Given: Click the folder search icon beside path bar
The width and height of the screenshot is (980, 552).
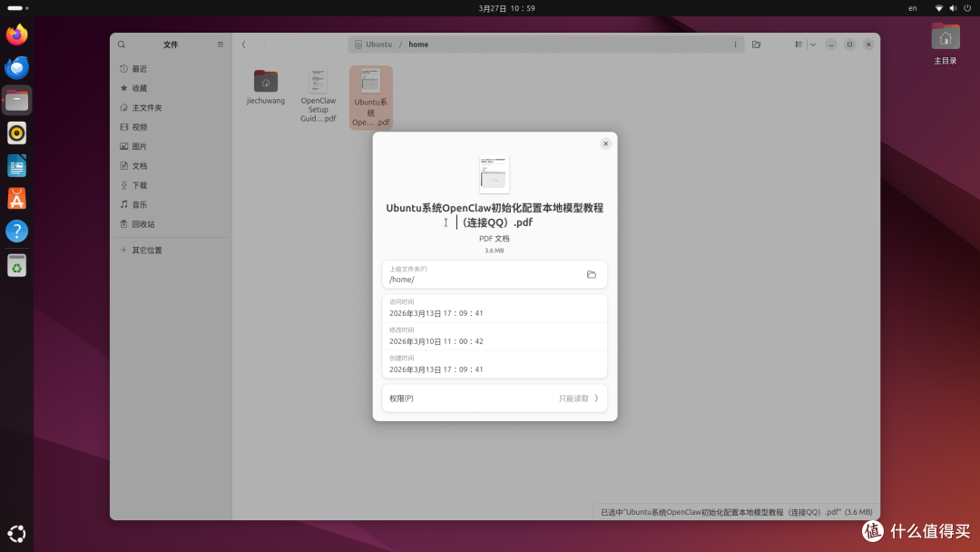Looking at the screenshot, I should tap(756, 44).
